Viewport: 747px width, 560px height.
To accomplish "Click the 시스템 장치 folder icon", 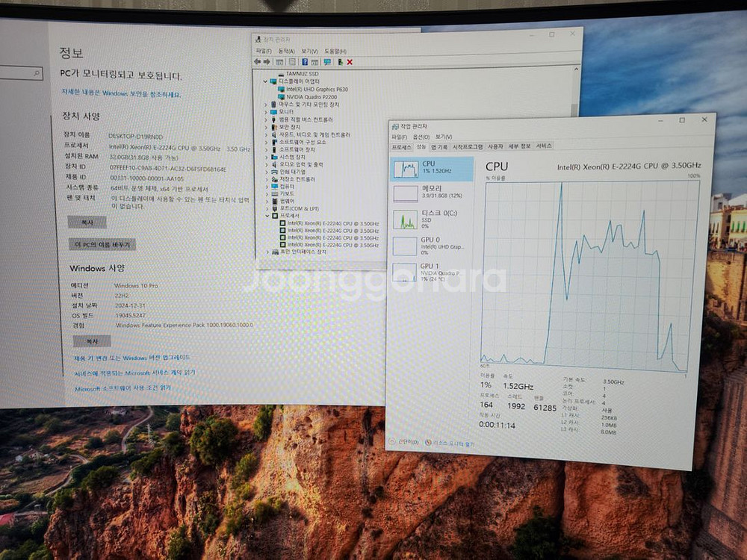I will pyautogui.click(x=274, y=157).
